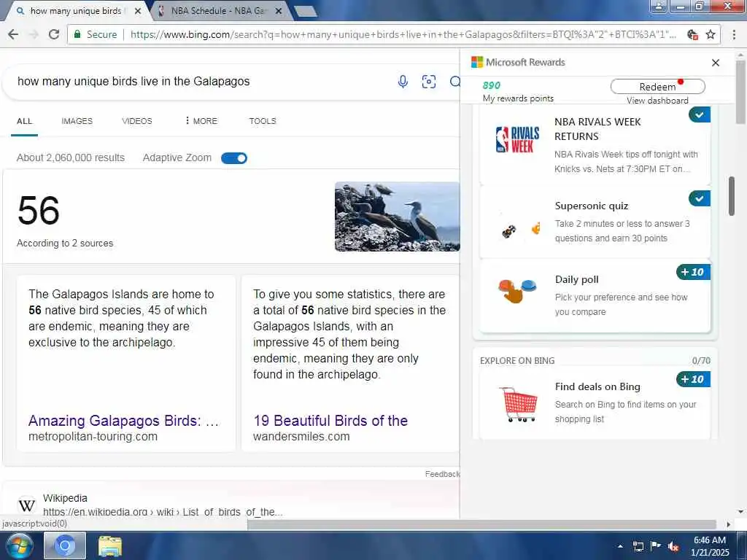
Task: Switch to the NBA Schedule tab
Action: tap(219, 11)
